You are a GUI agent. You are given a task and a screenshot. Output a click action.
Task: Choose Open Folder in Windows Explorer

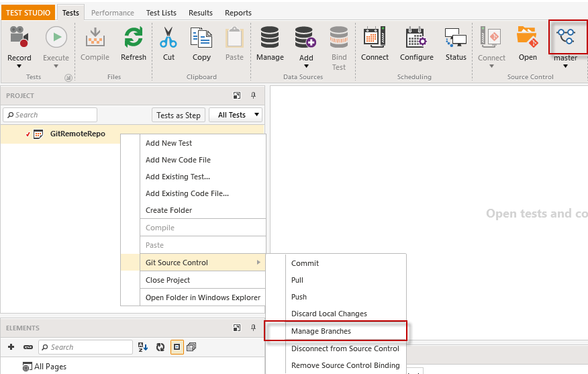pos(203,297)
